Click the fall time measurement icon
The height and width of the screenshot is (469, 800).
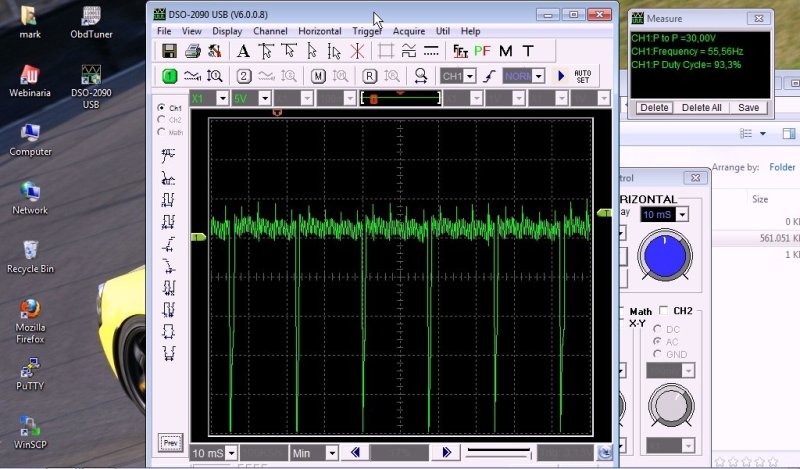point(168,265)
